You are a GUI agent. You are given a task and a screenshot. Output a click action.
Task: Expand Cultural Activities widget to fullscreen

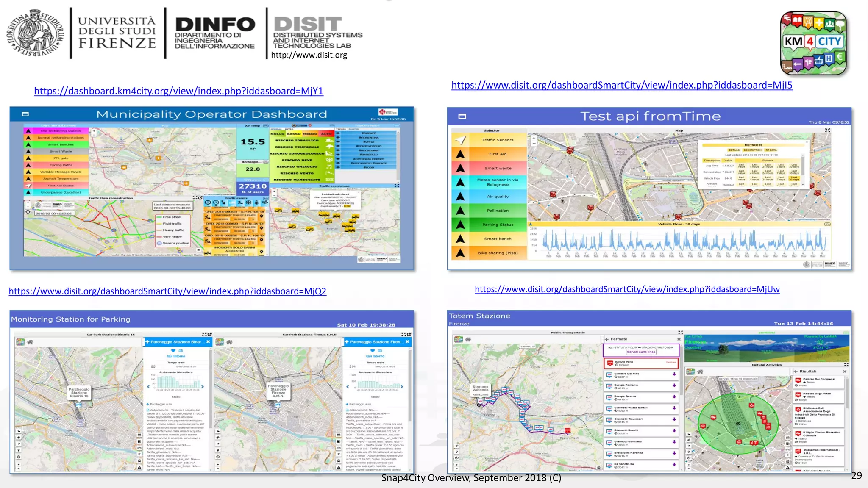pos(846,365)
